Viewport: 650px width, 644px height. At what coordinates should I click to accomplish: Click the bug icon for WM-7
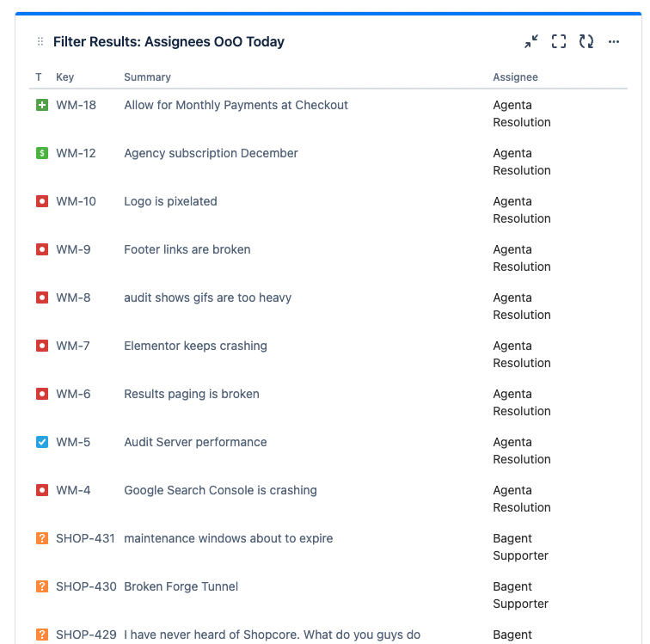pos(42,346)
